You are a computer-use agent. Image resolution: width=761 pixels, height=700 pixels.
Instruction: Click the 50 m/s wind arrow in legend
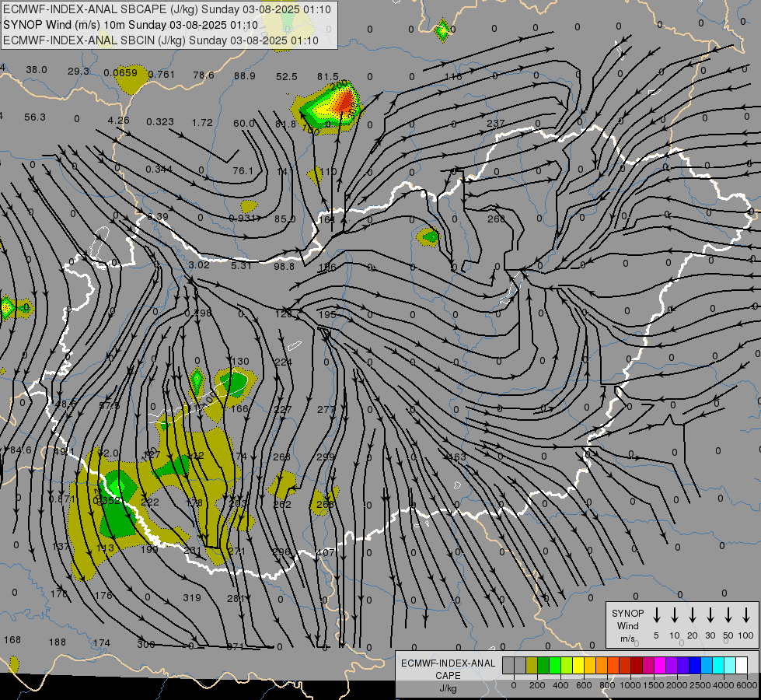(728, 615)
